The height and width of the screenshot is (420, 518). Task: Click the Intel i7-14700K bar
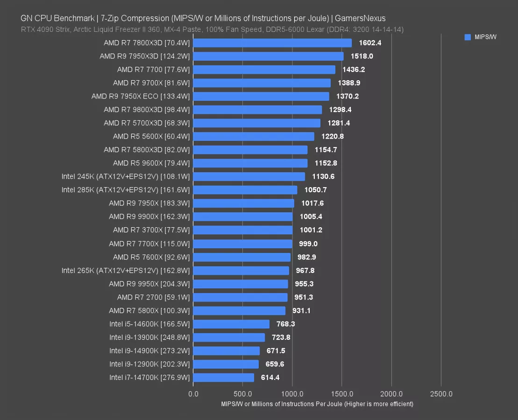tap(223, 378)
